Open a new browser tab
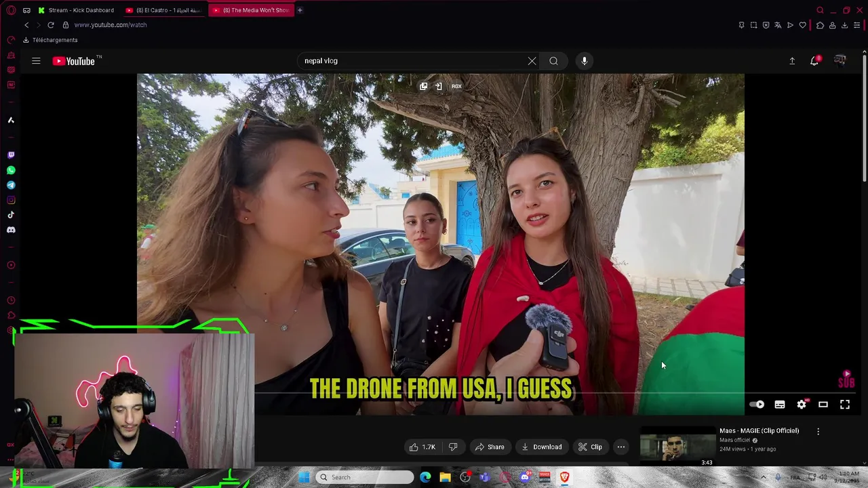The image size is (868, 488). pos(300,10)
